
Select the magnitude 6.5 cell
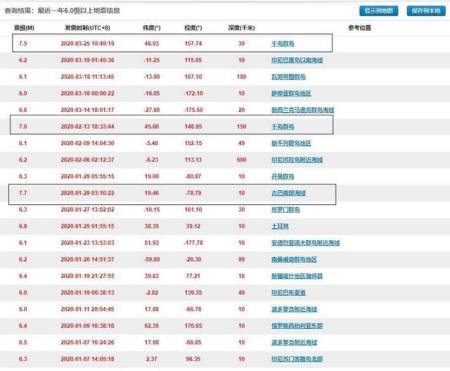tap(23, 342)
